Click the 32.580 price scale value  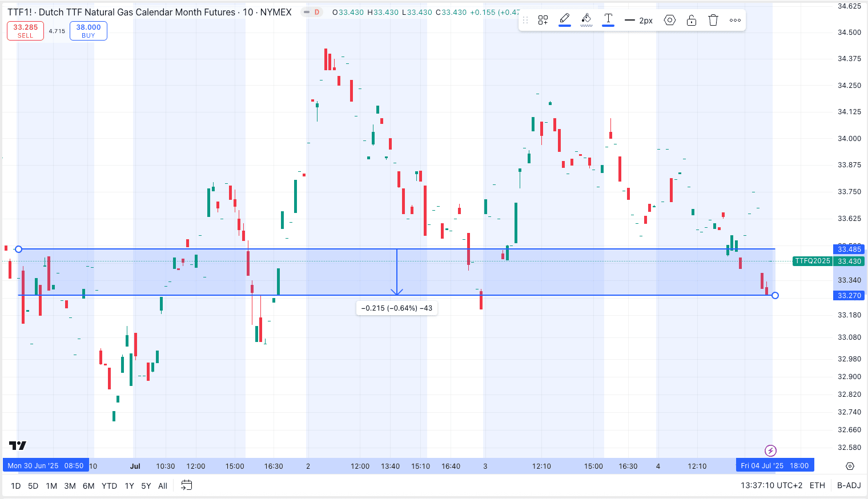tap(849, 447)
